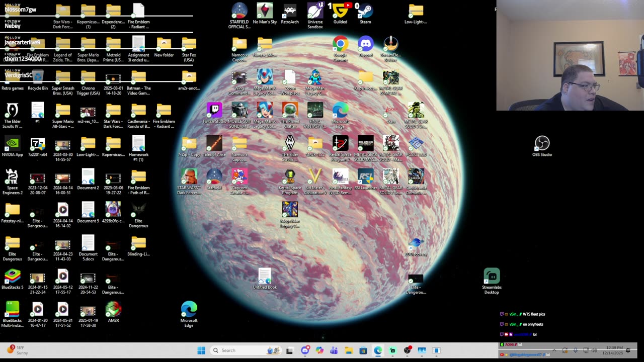
Task: Open Task View on the taskbar
Action: point(290,350)
